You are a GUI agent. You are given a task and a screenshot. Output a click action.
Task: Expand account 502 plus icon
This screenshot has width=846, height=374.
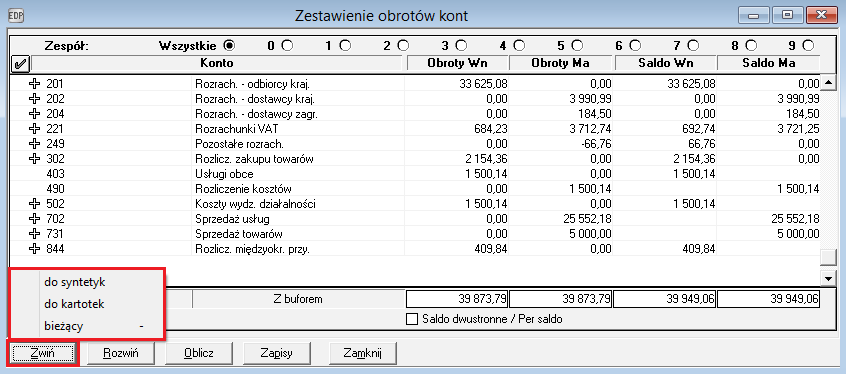(x=35, y=204)
